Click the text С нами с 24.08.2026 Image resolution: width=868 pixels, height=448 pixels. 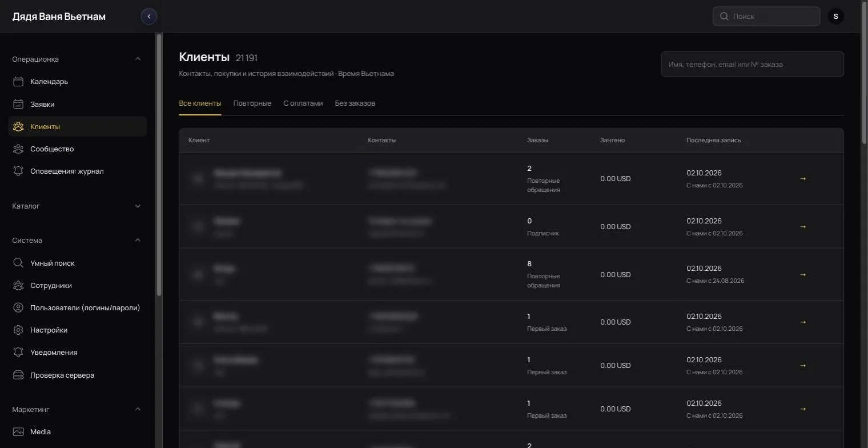pyautogui.click(x=716, y=281)
